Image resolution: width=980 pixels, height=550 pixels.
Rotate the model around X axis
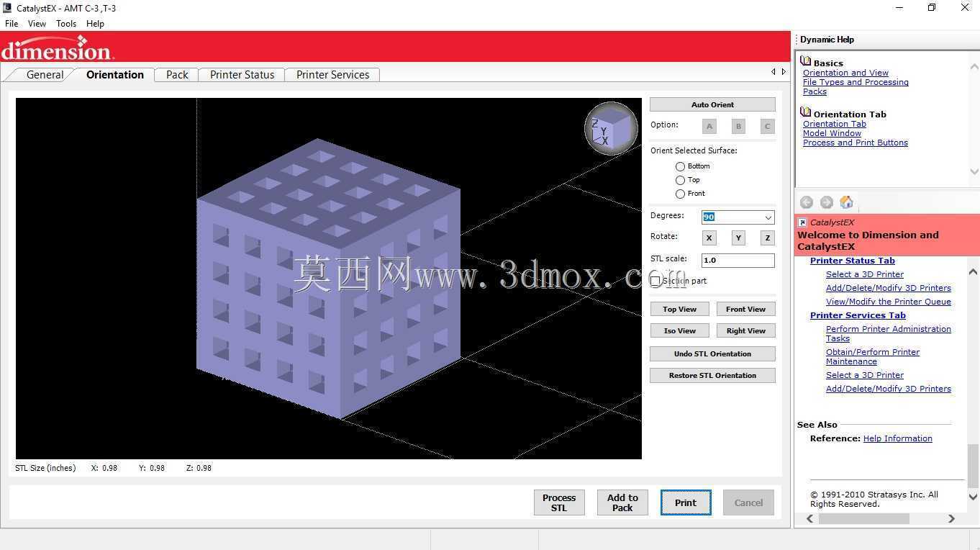tap(709, 238)
